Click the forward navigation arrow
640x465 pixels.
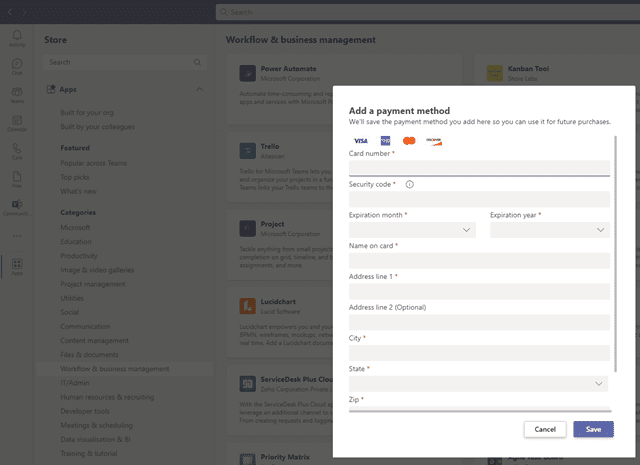point(24,12)
